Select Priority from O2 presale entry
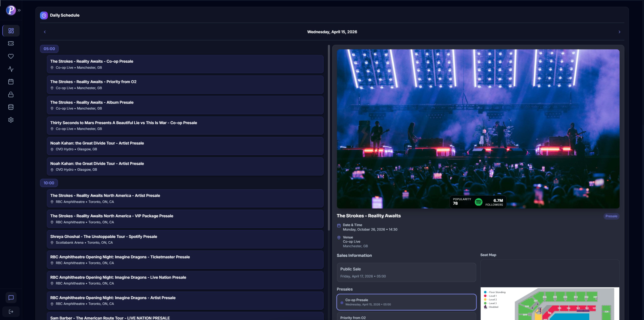Image resolution: width=644 pixels, height=320 pixels. point(406,317)
